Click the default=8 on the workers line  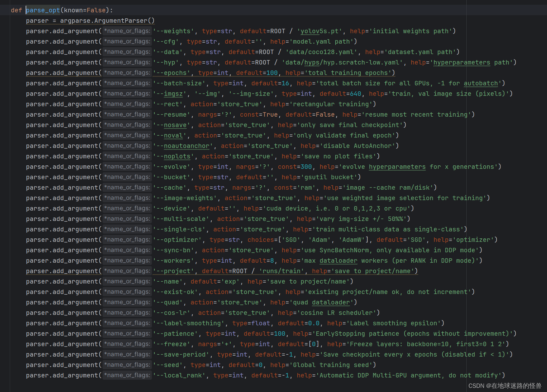pyautogui.click(x=257, y=260)
